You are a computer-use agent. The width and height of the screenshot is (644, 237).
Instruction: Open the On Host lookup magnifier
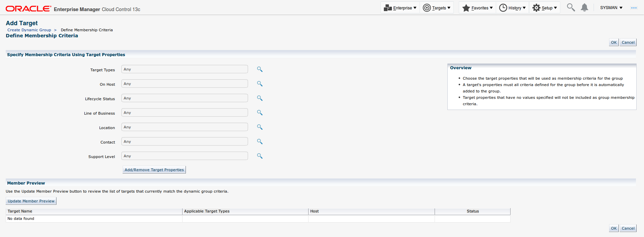coord(259,84)
